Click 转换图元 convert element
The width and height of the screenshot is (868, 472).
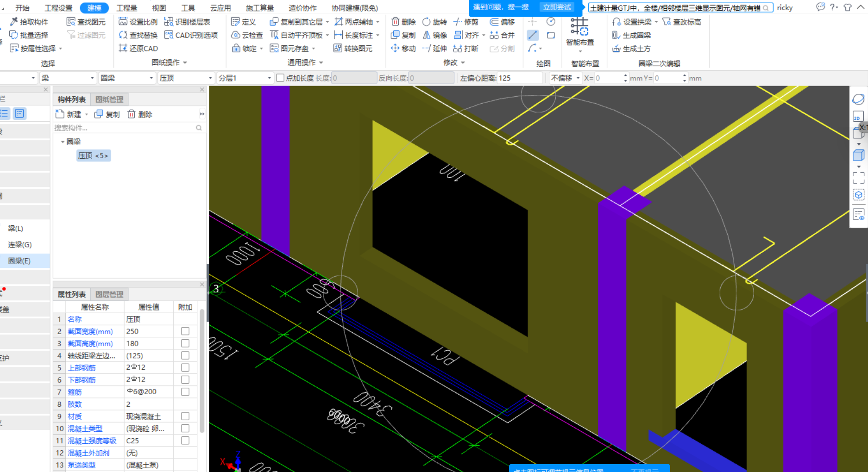pos(353,49)
